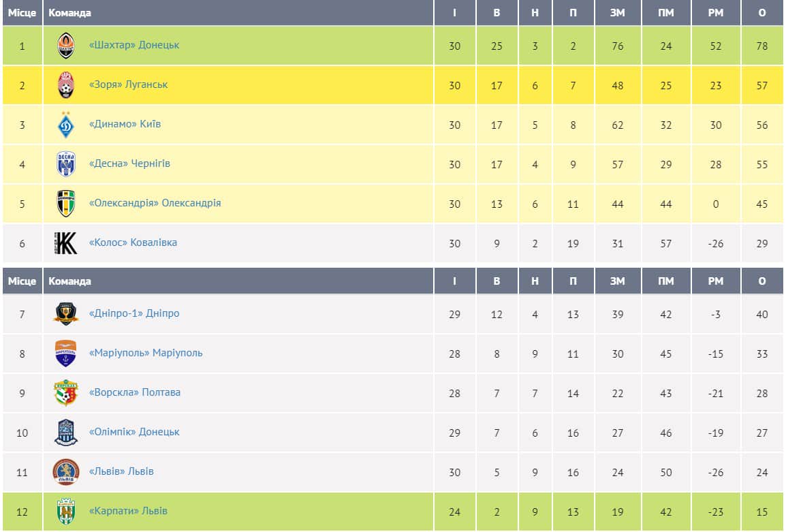
Task: Click the Oleksandriya club crest icon
Action: pyautogui.click(x=66, y=204)
